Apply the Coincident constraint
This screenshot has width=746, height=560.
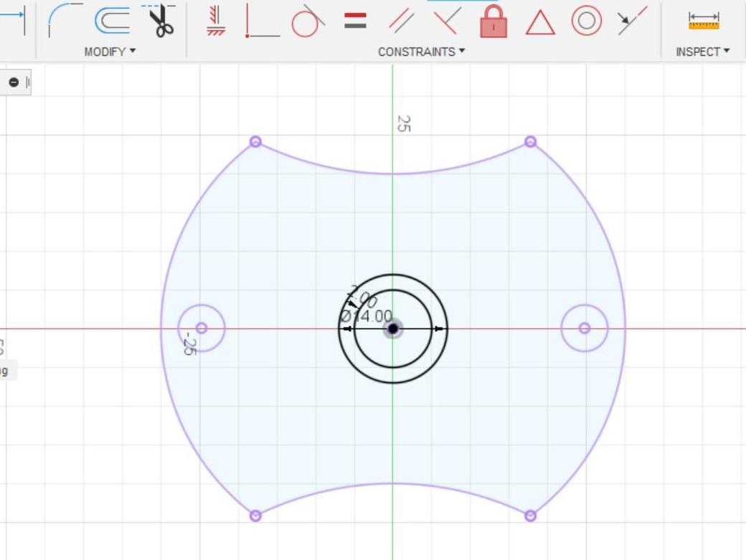tap(262, 21)
